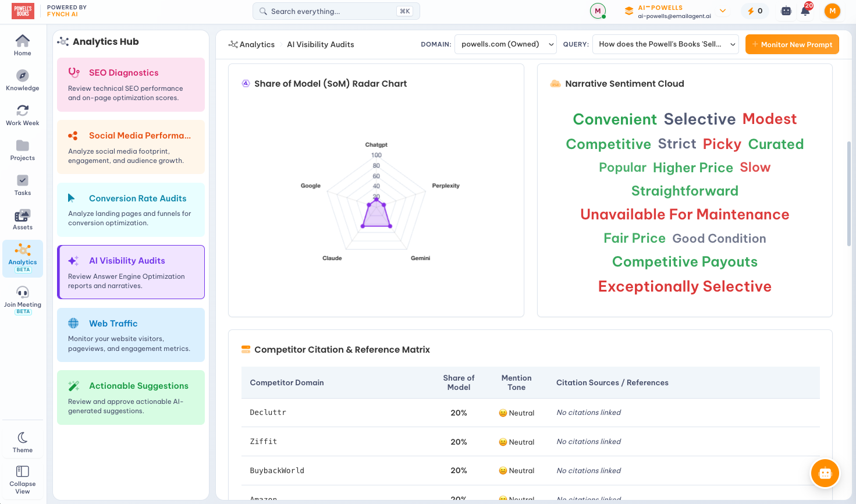856x504 pixels.
Task: Click Exceptionally Selective in sentiment cloud
Action: [x=685, y=286]
